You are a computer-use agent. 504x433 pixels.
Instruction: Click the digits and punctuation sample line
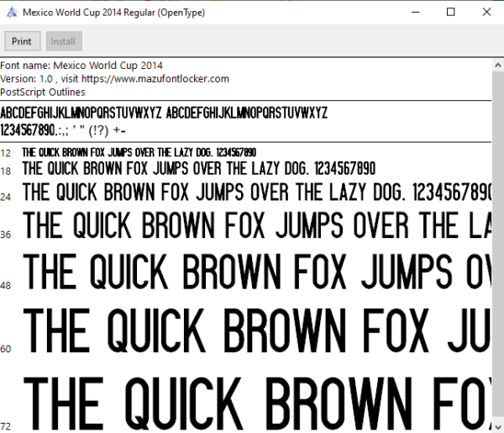coord(63,130)
